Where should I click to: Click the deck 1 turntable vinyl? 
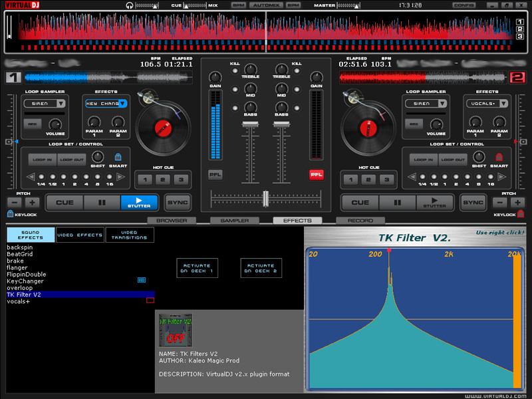[x=163, y=128]
